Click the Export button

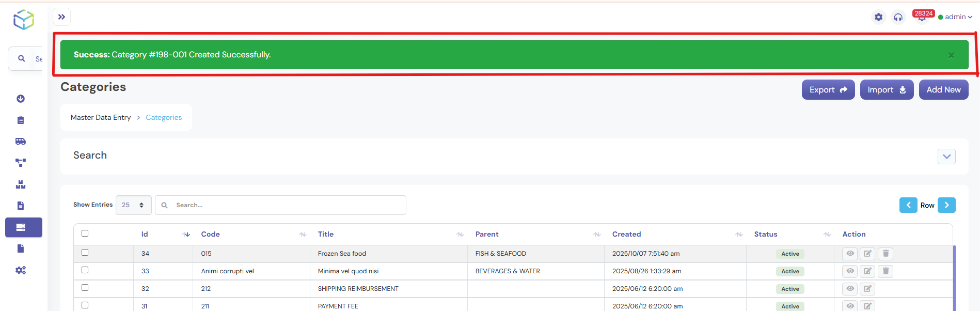pyautogui.click(x=828, y=90)
